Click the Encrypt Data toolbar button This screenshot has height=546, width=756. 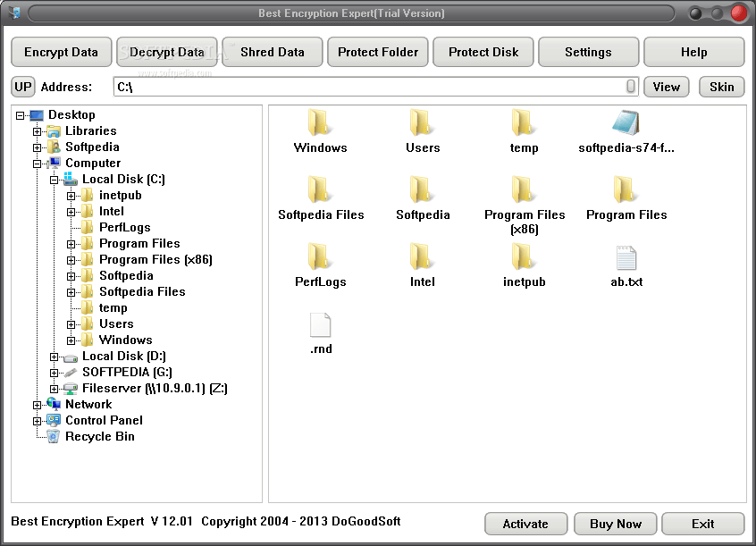[x=61, y=52]
